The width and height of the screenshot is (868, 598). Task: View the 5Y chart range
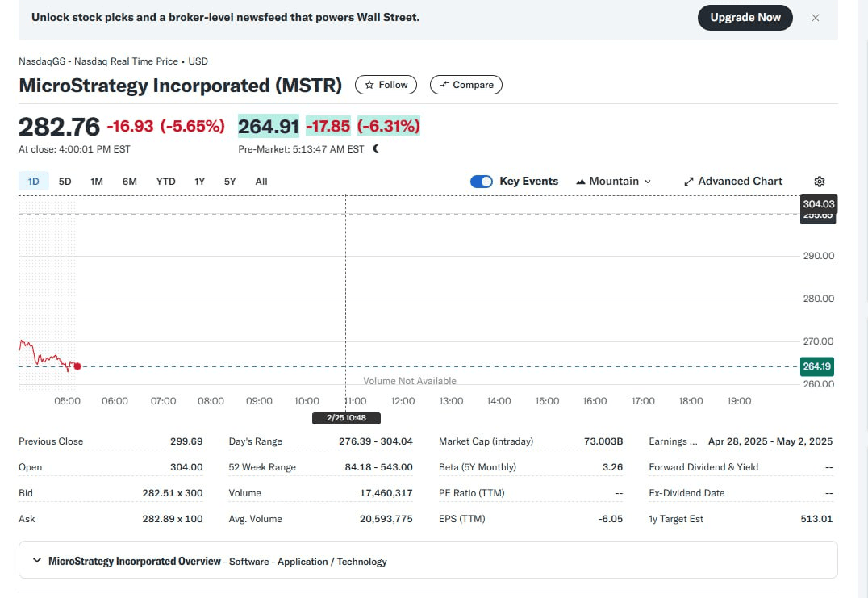230,182
